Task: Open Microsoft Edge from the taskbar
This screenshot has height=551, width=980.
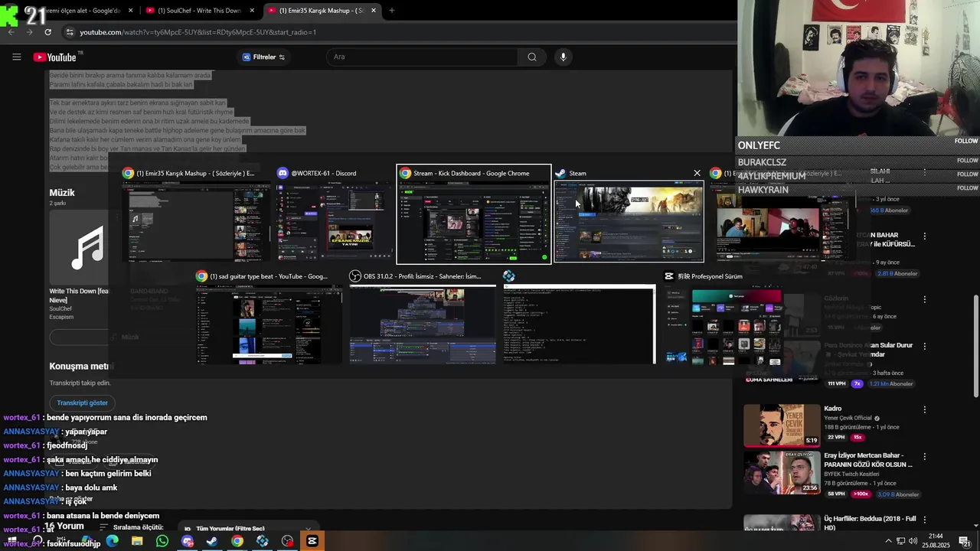Action: 113,541
